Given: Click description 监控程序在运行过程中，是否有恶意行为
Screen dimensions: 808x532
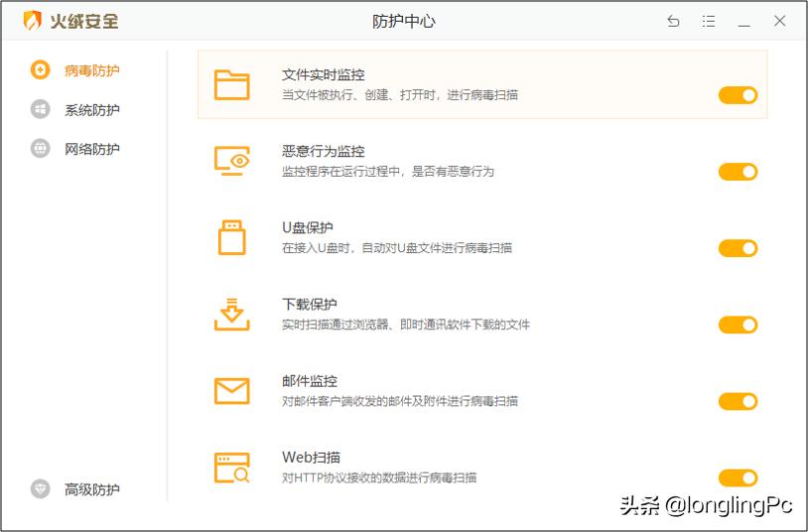Looking at the screenshot, I should coord(388,171).
